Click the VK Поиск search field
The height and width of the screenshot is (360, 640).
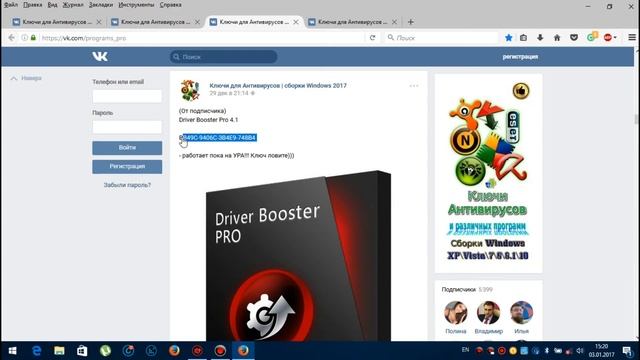[224, 57]
